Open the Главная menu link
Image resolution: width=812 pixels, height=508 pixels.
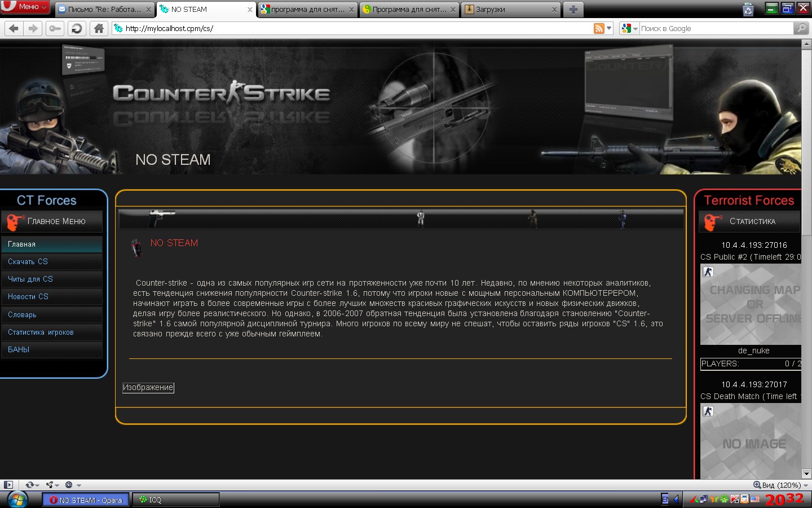tap(52, 244)
